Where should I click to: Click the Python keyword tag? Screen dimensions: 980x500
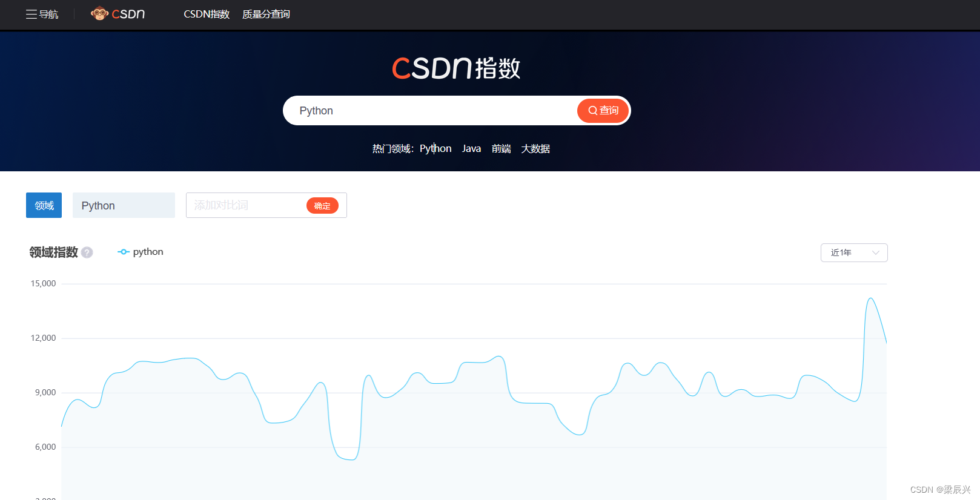click(124, 205)
